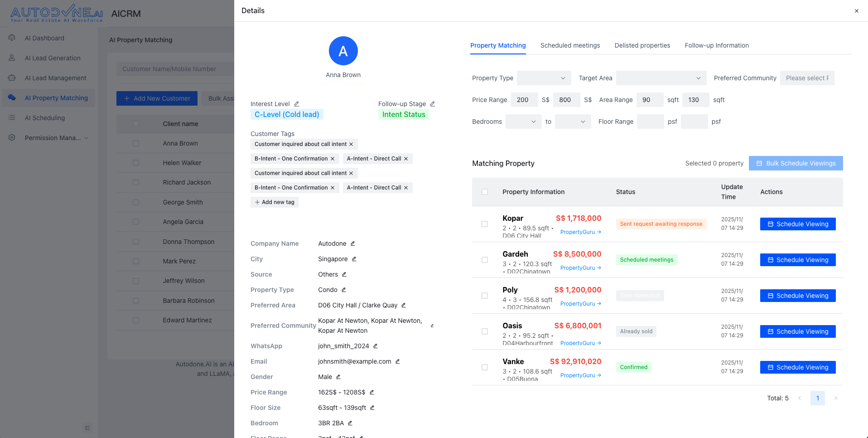Open PropertyGuru link for Poly listing

tap(580, 304)
